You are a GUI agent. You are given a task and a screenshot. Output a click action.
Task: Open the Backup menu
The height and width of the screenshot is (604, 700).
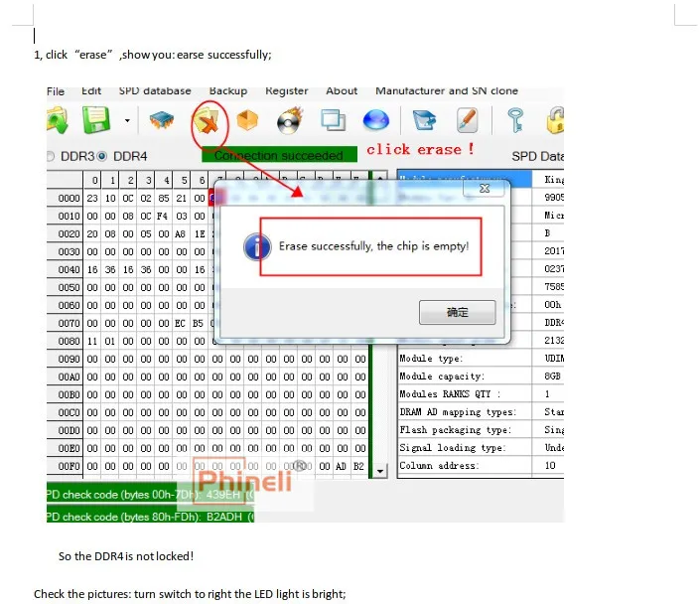(228, 91)
